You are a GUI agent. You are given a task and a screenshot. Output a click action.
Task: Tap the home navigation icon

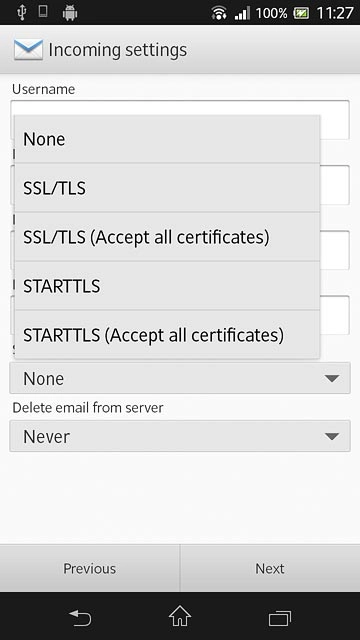180,616
